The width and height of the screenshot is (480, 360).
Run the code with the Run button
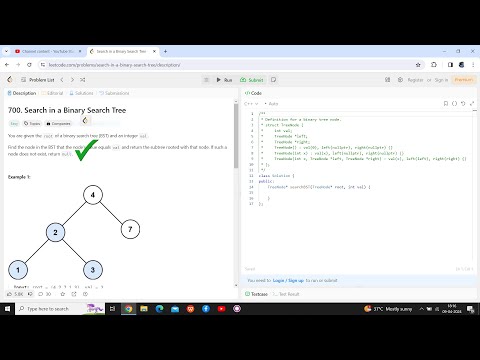click(x=224, y=80)
